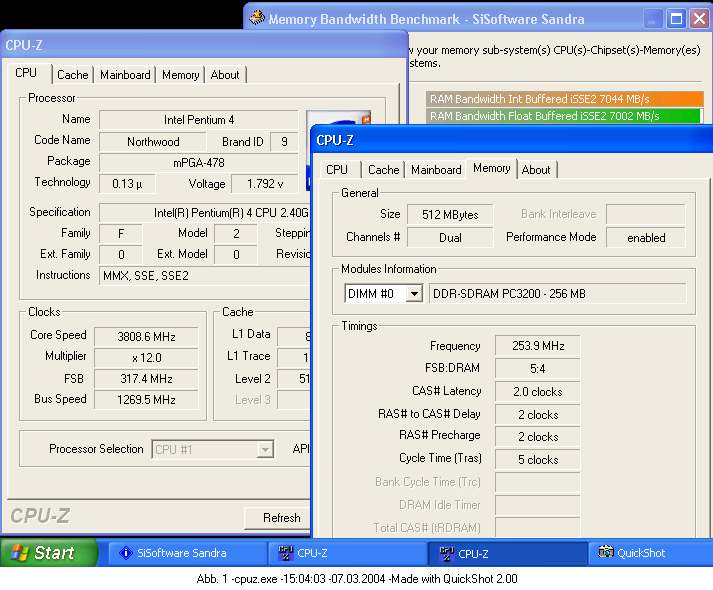Click the RAS# Precharge 2 clocks value
Viewport: 713px width, 590px height.
pyautogui.click(x=537, y=437)
